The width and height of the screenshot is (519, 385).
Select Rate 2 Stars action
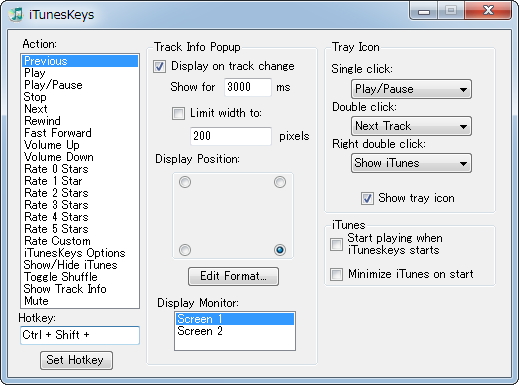pos(80,193)
